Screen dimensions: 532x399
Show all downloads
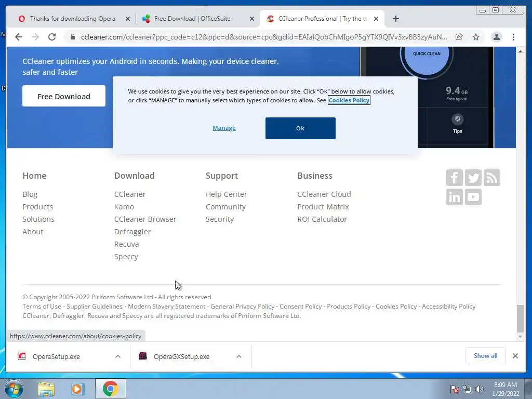click(x=486, y=356)
